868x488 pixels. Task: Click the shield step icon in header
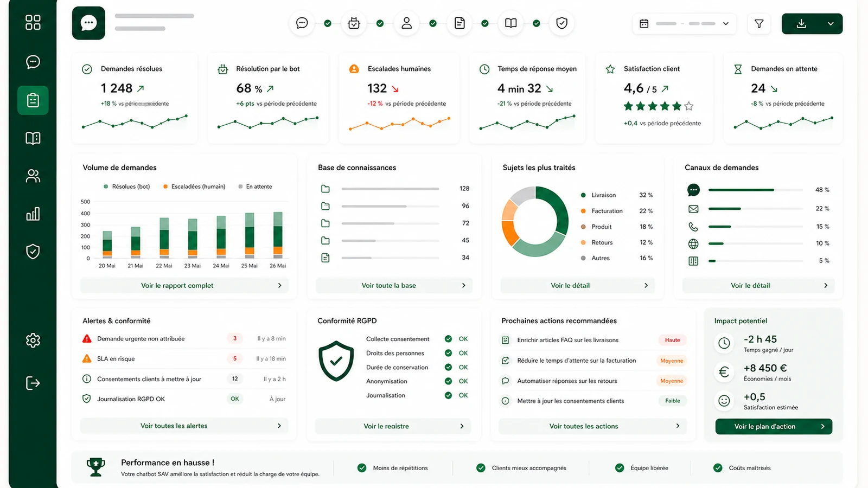point(562,23)
